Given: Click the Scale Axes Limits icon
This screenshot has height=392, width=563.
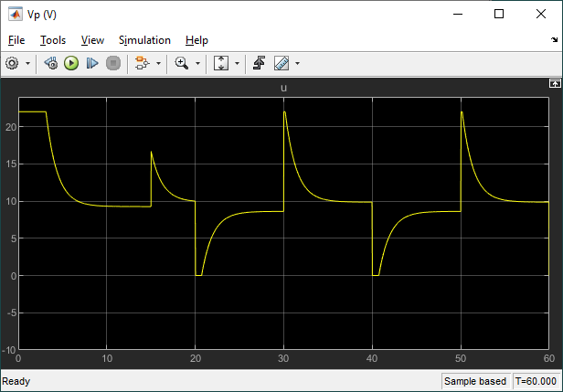Looking at the screenshot, I should pyautogui.click(x=221, y=63).
